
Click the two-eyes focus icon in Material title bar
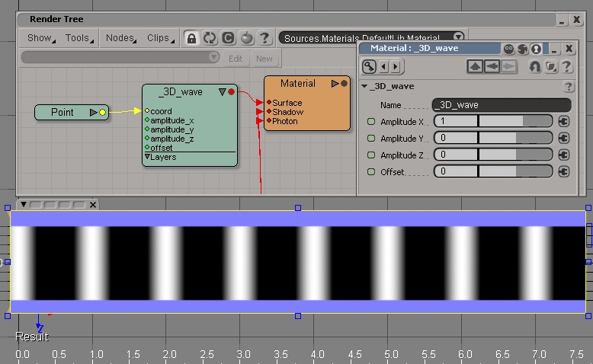(x=508, y=49)
